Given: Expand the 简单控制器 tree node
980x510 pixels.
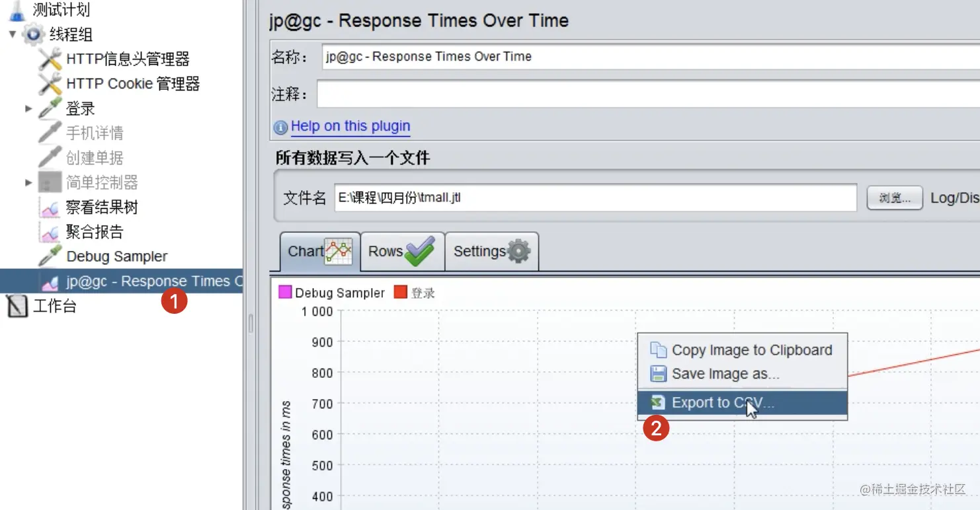Looking at the screenshot, I should (28, 182).
